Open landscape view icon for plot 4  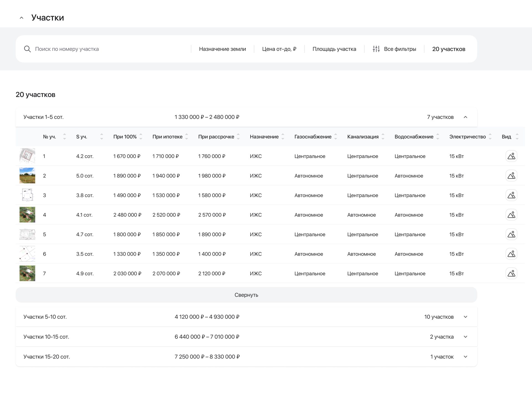(511, 215)
